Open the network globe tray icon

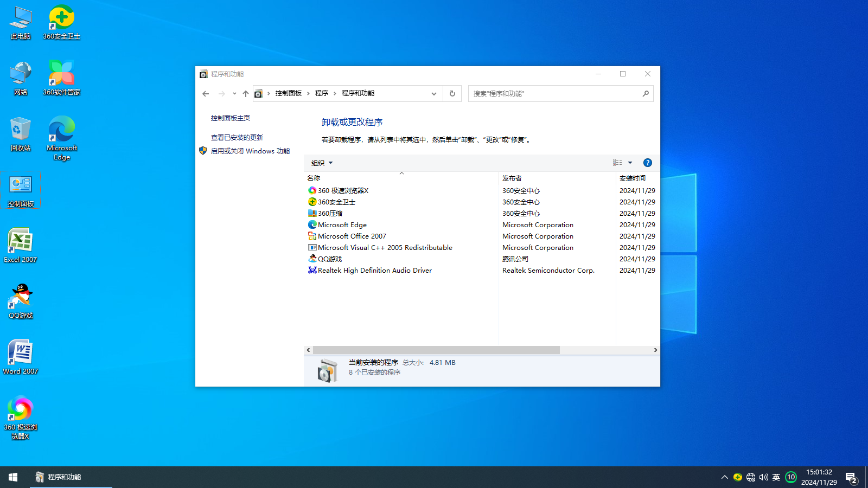pyautogui.click(x=751, y=477)
